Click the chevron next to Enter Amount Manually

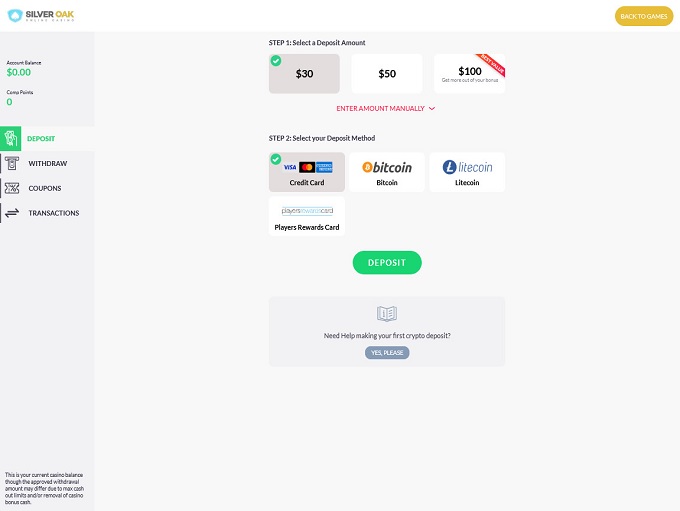tap(432, 108)
